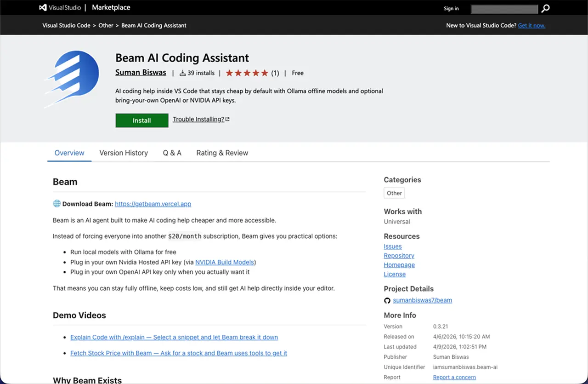Screen dimensions: 588x384
Task: Open the getbeam.vercel.app download link
Action: click(153, 204)
